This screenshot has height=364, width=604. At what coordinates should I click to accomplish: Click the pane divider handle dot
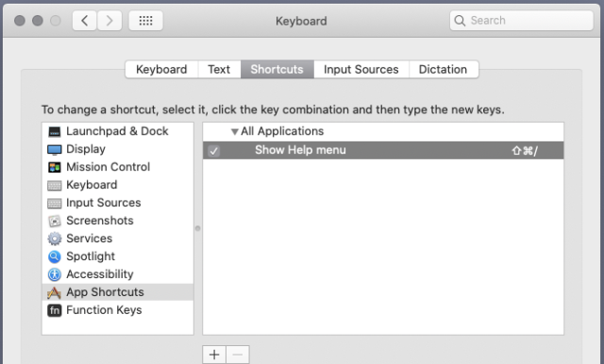point(197,228)
